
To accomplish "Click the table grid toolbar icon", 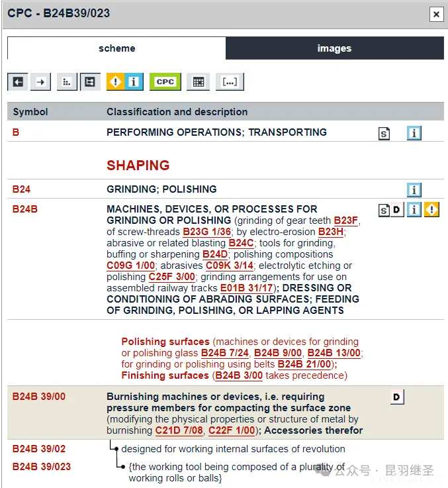I will [197, 81].
